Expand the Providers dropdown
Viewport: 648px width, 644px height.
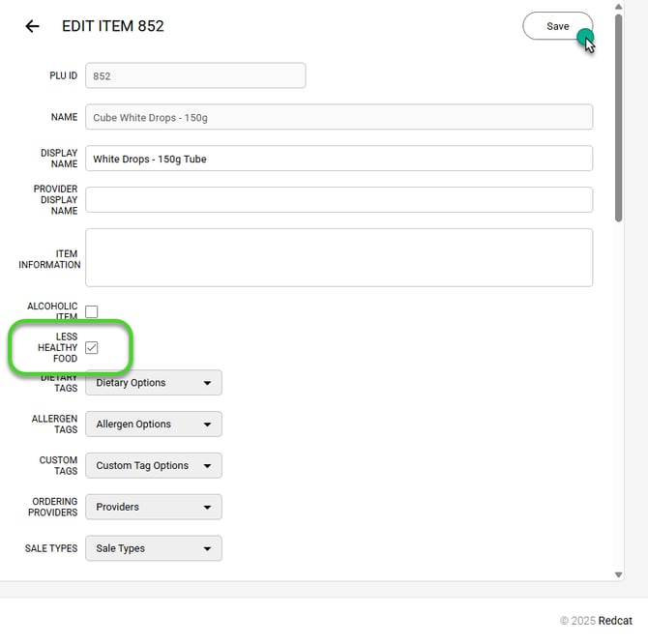pyautogui.click(x=154, y=507)
